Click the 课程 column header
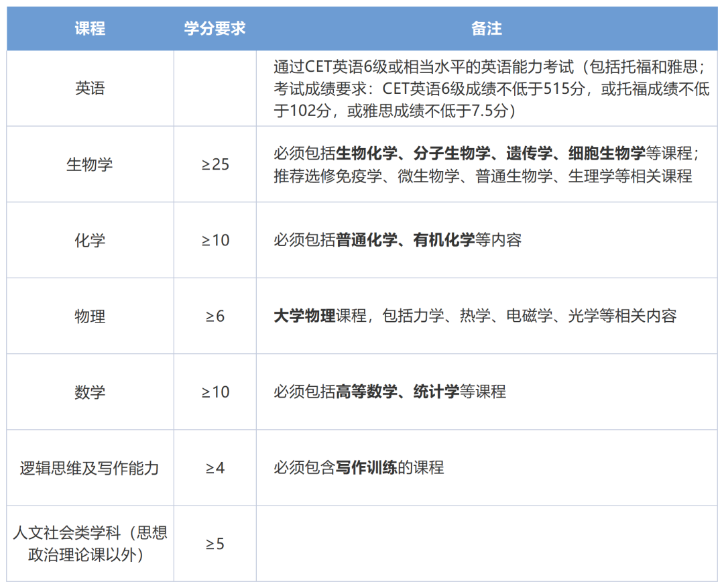 90,29
